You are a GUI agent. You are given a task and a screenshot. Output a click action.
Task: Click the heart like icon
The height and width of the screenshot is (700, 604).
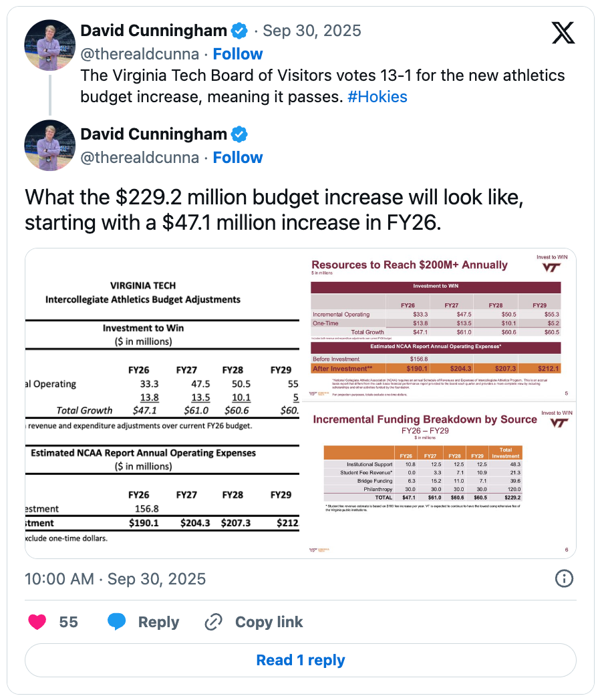click(x=37, y=622)
